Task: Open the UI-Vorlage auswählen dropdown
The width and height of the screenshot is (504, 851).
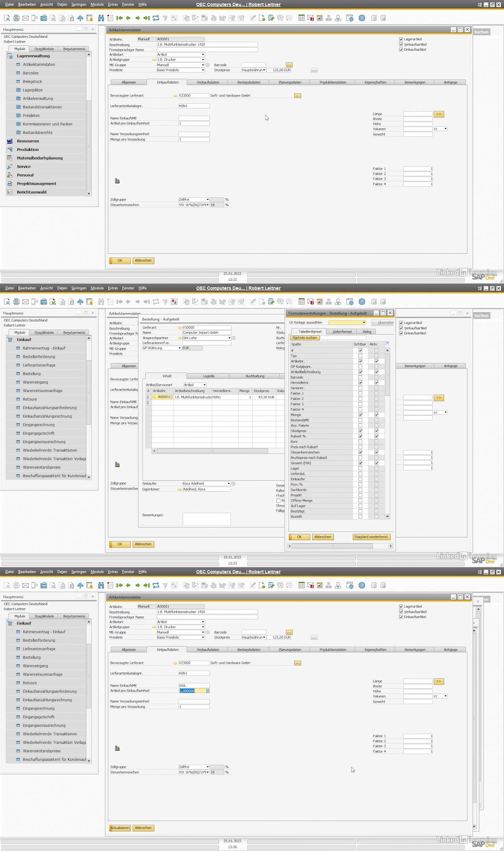Action: pos(363,323)
